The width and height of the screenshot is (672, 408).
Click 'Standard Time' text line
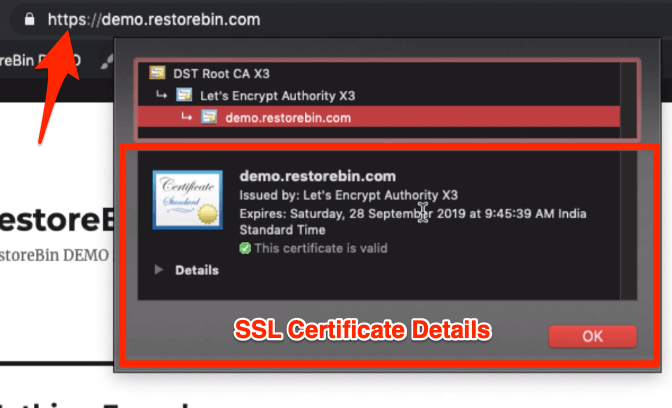point(282,230)
